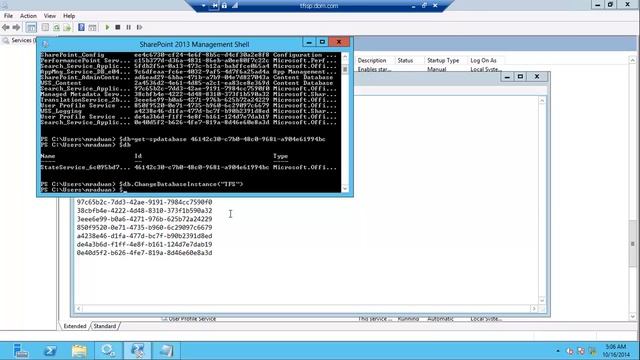640x360 pixels.
Task: Open the Services taskbar button with gears
Action: 108,351
